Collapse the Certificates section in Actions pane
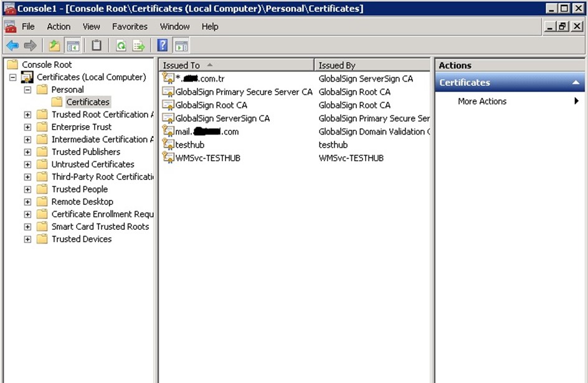This screenshot has width=588, height=383. click(x=575, y=83)
